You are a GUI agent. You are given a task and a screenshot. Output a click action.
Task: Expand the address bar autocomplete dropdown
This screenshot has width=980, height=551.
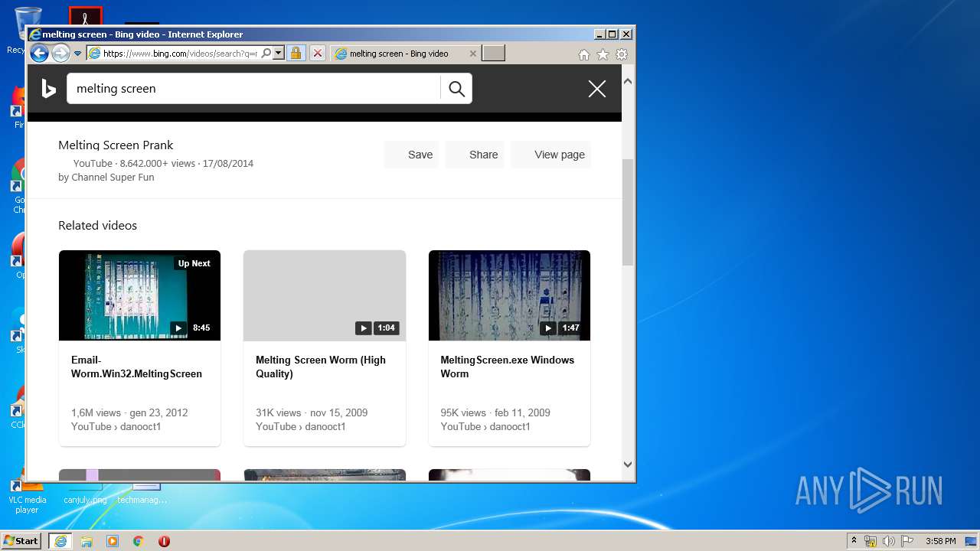(279, 54)
